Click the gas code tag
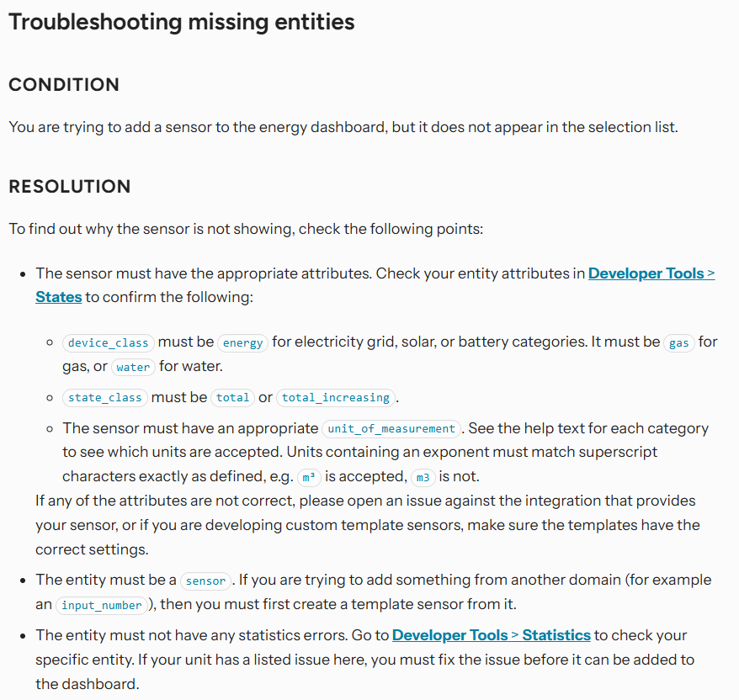The image size is (739, 700). click(678, 342)
